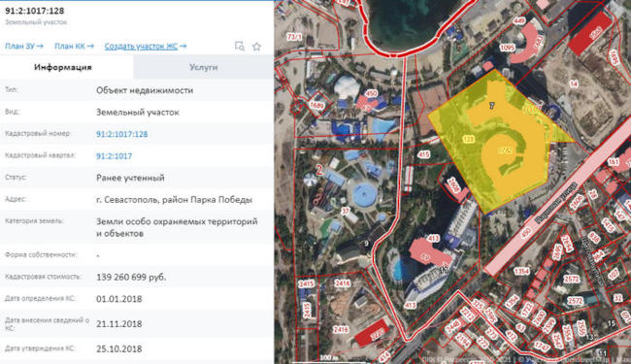Switch to the Услуги tab

click(203, 67)
